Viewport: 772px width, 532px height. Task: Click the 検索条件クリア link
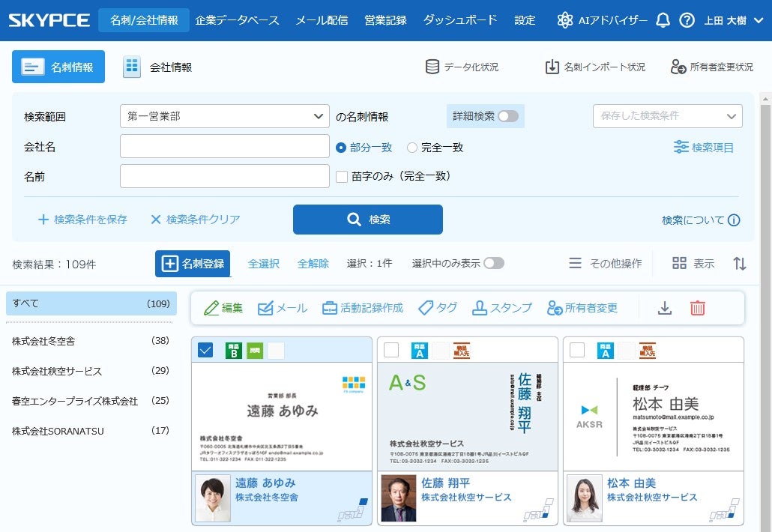pos(195,220)
